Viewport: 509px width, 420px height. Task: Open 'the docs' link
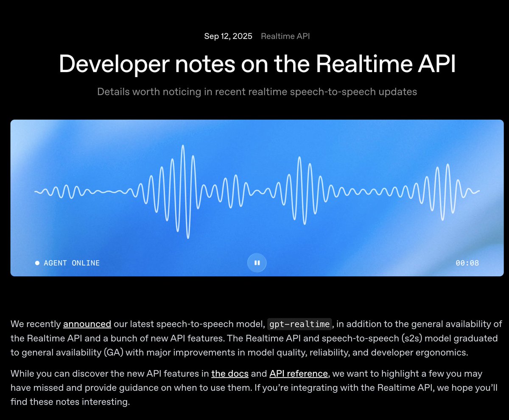click(230, 373)
